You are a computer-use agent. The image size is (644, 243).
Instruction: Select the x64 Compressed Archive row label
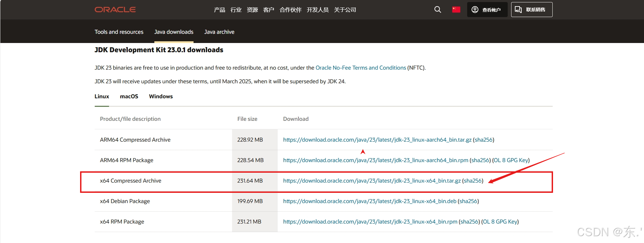(131, 181)
